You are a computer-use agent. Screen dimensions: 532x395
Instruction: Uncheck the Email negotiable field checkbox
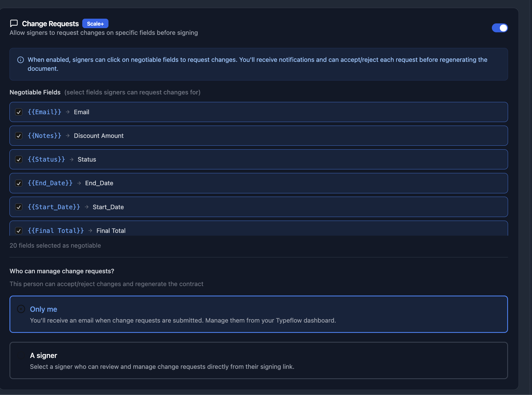[19, 112]
